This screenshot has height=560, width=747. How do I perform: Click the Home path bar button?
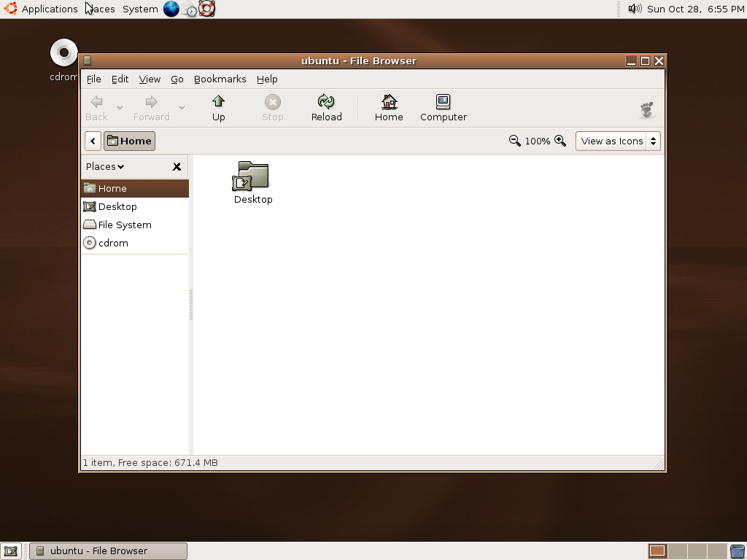pos(129,141)
